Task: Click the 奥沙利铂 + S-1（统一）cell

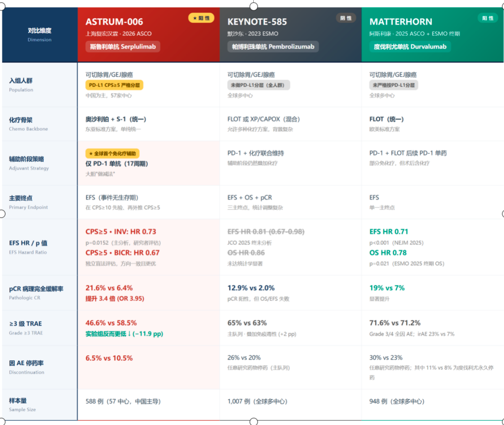Action: [x=116, y=119]
